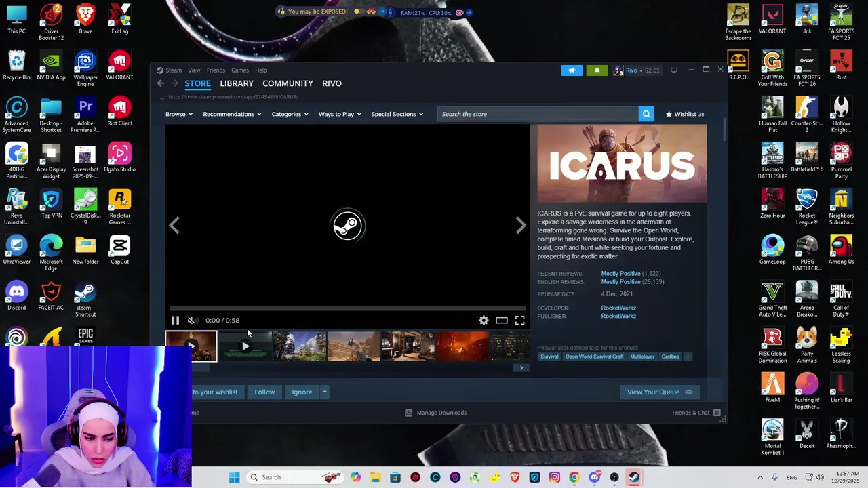Switch Steam to Big Picture mode icon
This screenshot has width=868, height=488.
[673, 70]
